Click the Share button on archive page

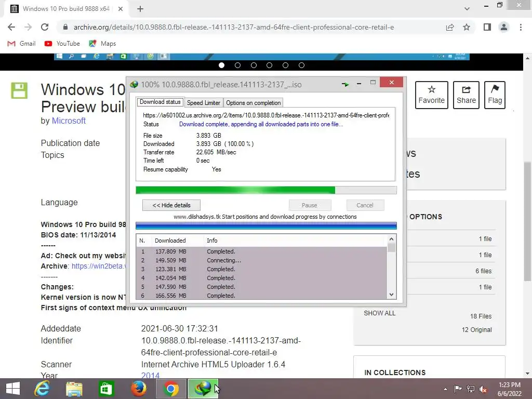tap(466, 95)
